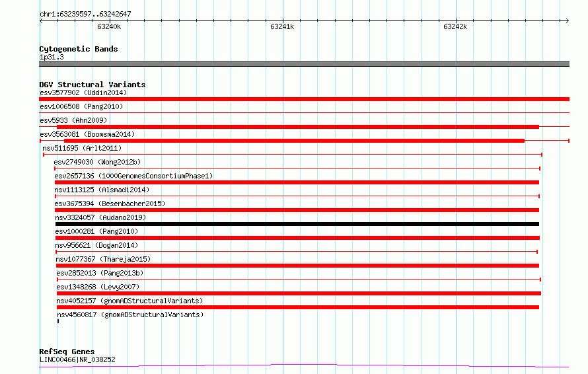Open nsv511695 (Arlt2011) variant label
Viewport: 588px width, 374px height.
[82, 148]
